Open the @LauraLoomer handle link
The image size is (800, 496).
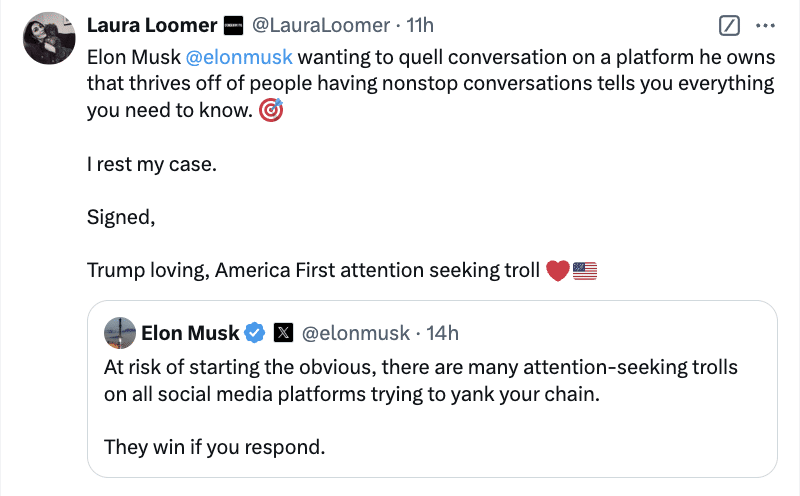tap(321, 25)
